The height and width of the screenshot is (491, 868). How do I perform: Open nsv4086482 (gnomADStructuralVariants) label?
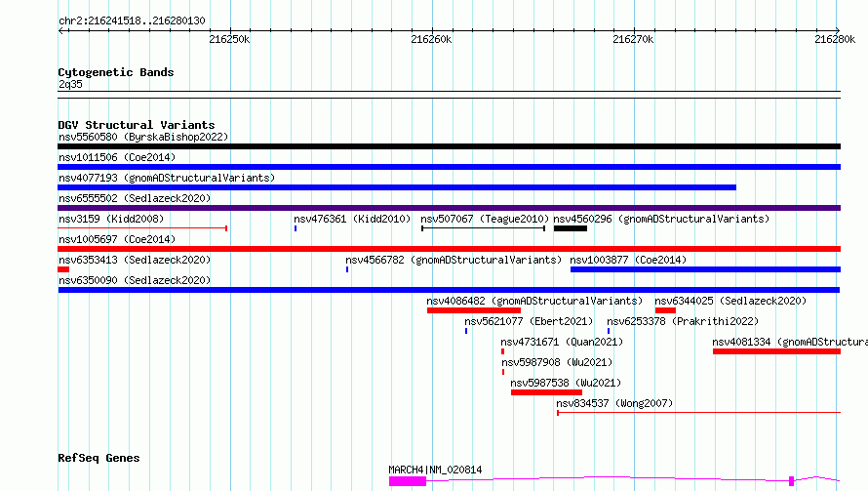(534, 301)
